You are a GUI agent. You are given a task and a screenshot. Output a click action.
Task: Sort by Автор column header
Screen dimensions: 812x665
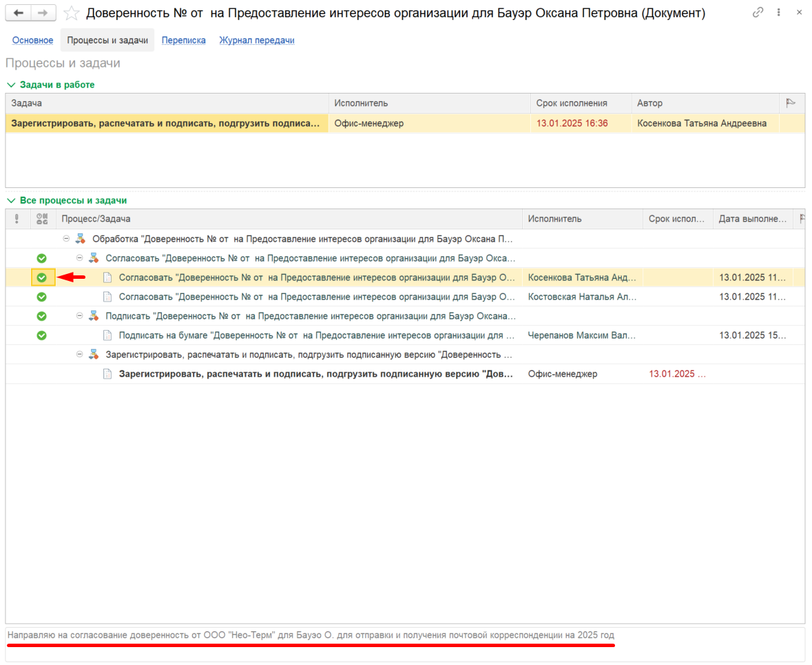705,103
